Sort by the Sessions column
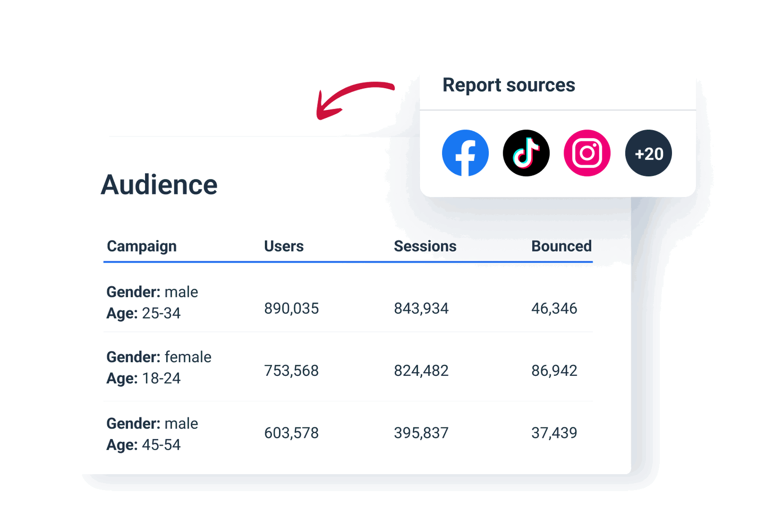The height and width of the screenshot is (532, 765). [425, 246]
